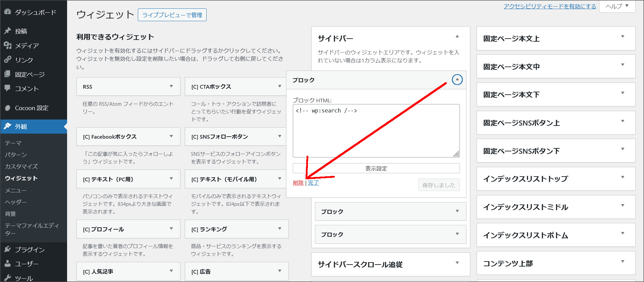644x282 pixels.
Task: Collapse the open ブロック widget via circled arrow
Action: pyautogui.click(x=457, y=80)
